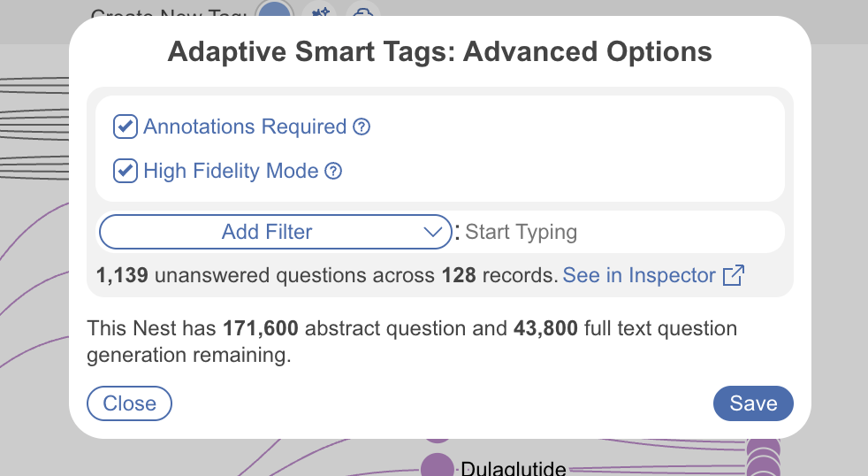Click the Annotations Required label text
Viewport: 868px width, 476px height.
(x=245, y=127)
